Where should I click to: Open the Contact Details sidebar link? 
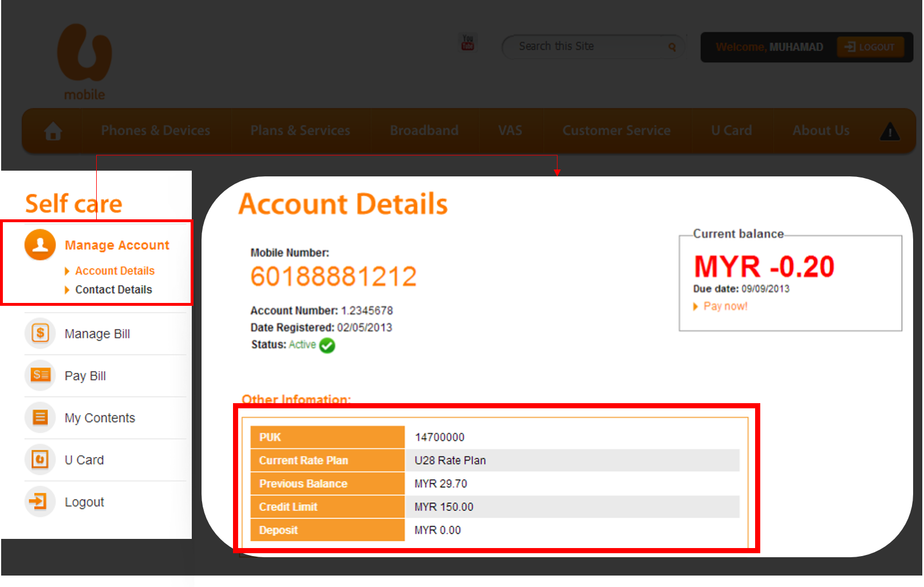click(114, 290)
